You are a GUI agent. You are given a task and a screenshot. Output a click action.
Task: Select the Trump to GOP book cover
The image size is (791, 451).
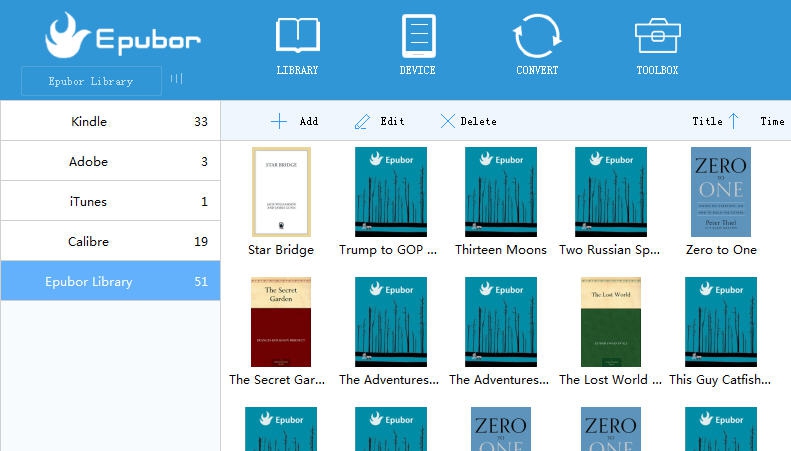pos(391,192)
